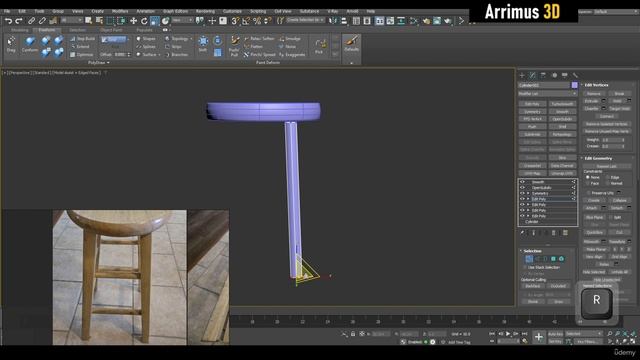Viewport: 640px width, 360px height.
Task: Hide the Symmetry modifier via eye icon
Action: point(522,193)
